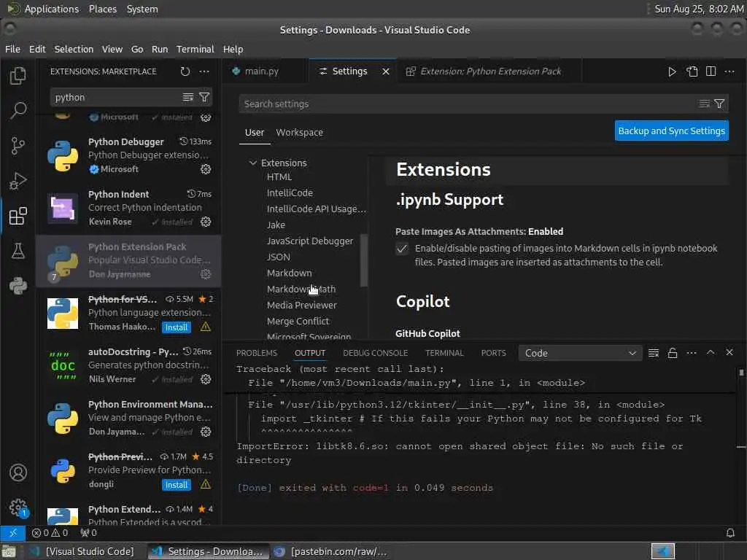Open the Extensions view icon

(18, 216)
